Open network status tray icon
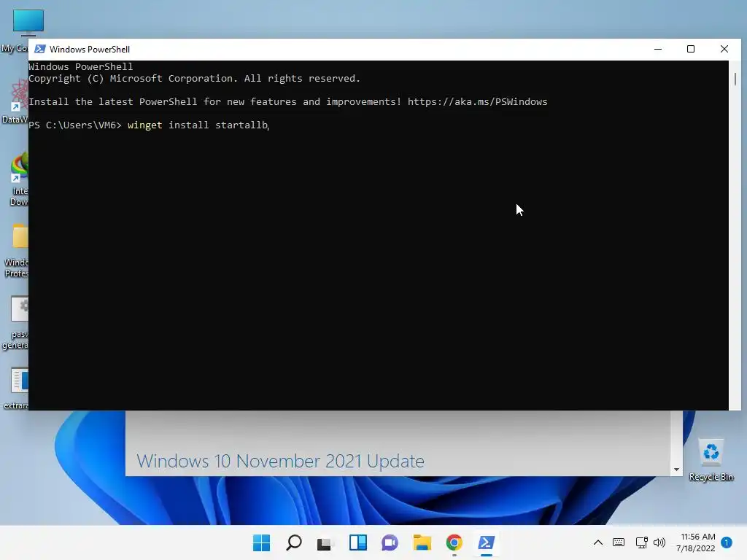This screenshot has width=747, height=560. (641, 542)
